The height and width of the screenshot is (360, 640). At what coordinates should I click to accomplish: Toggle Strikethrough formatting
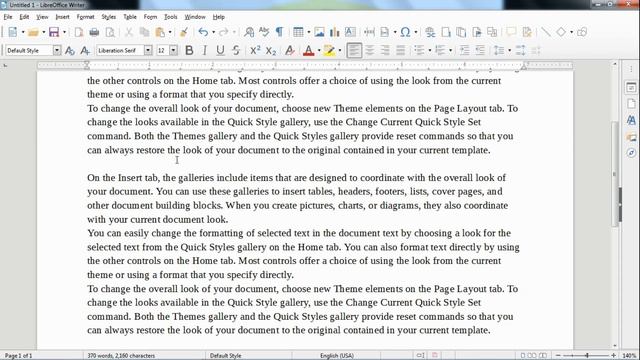click(x=236, y=51)
